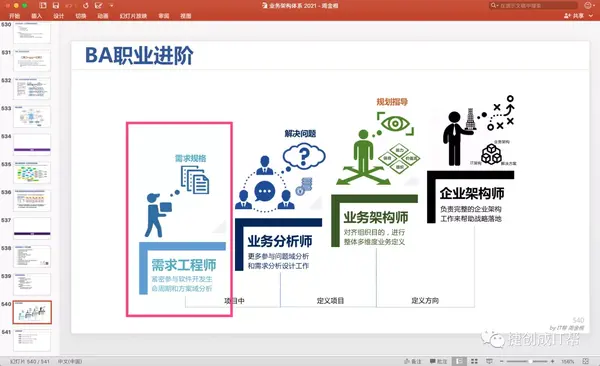
Task: Select the 幻灯片放映 ribbon tab
Action: point(133,16)
